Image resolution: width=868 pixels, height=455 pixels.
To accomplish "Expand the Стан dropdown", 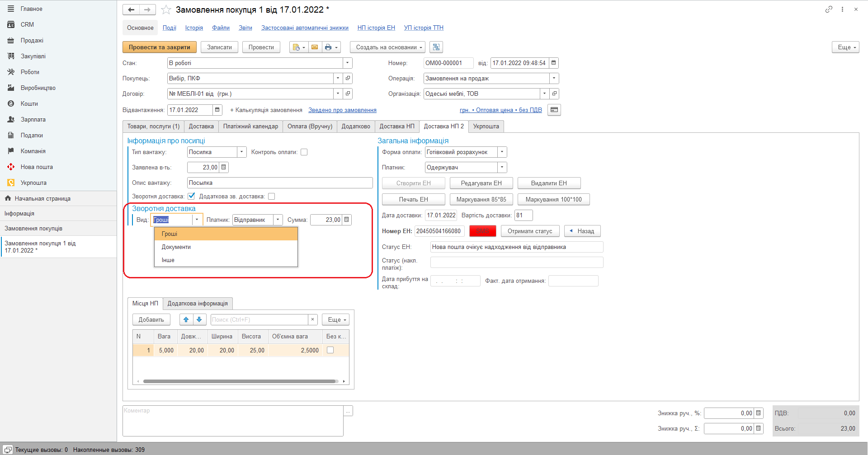I will (x=347, y=63).
